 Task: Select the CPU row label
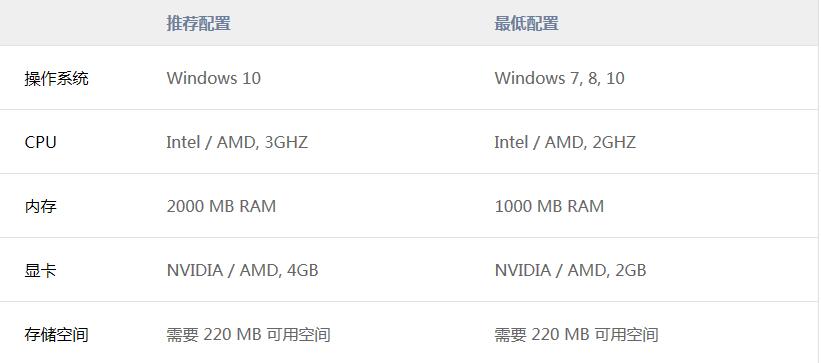coord(40,142)
